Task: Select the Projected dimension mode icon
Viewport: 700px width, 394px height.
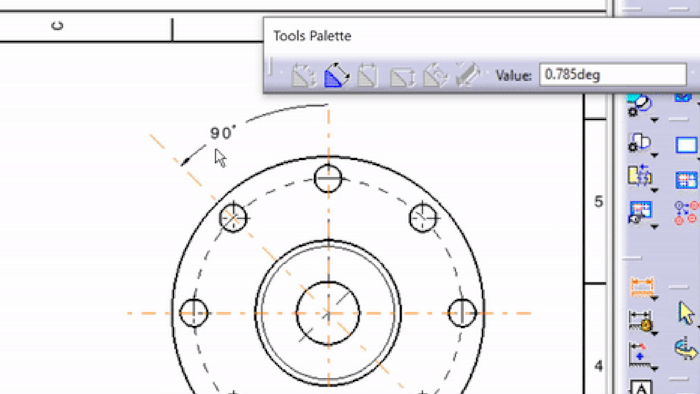Action: coord(304,75)
